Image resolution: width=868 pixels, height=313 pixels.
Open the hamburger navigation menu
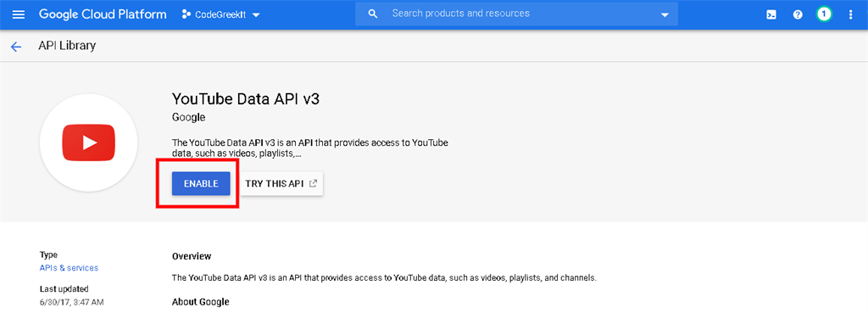tap(19, 14)
